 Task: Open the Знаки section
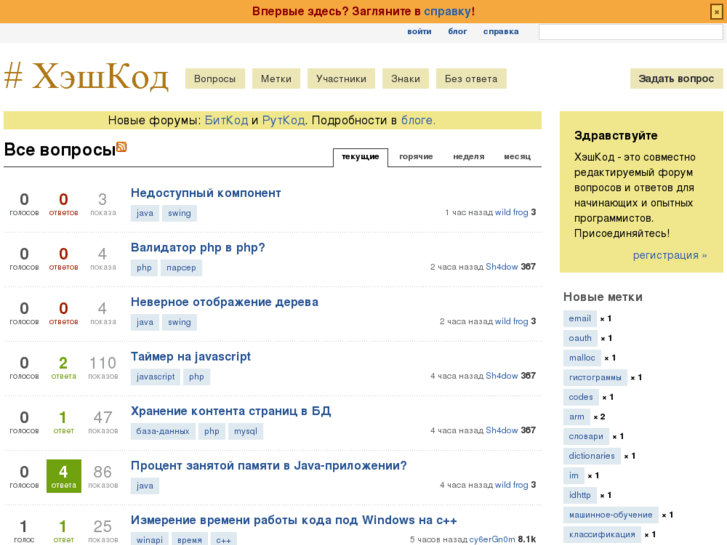tap(405, 79)
